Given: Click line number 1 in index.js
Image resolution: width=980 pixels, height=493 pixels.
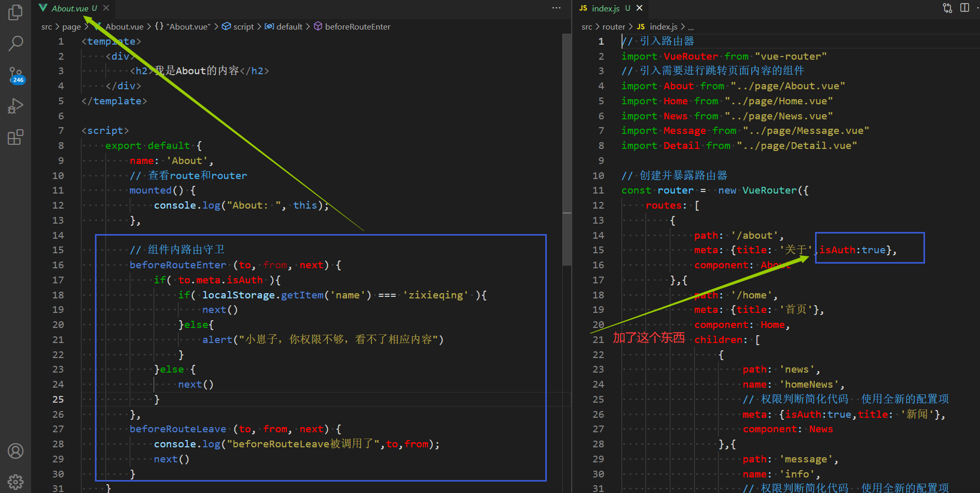Looking at the screenshot, I should pyautogui.click(x=601, y=41).
